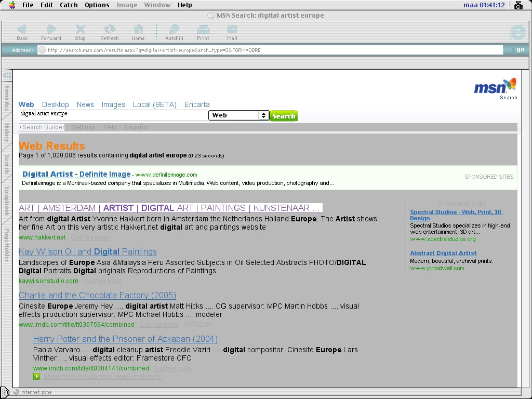
Task: Open Digital Artist - Definite Image link
Action: tap(76, 175)
